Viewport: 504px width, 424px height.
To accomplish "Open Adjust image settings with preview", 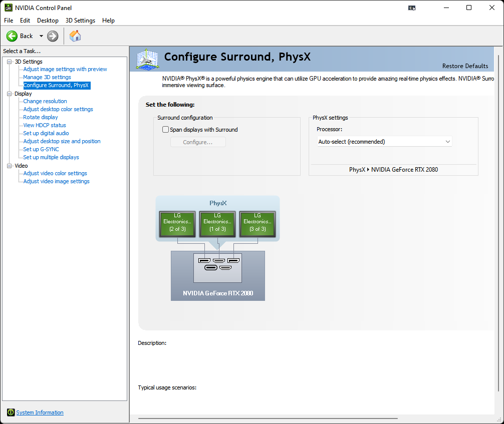I will (65, 69).
